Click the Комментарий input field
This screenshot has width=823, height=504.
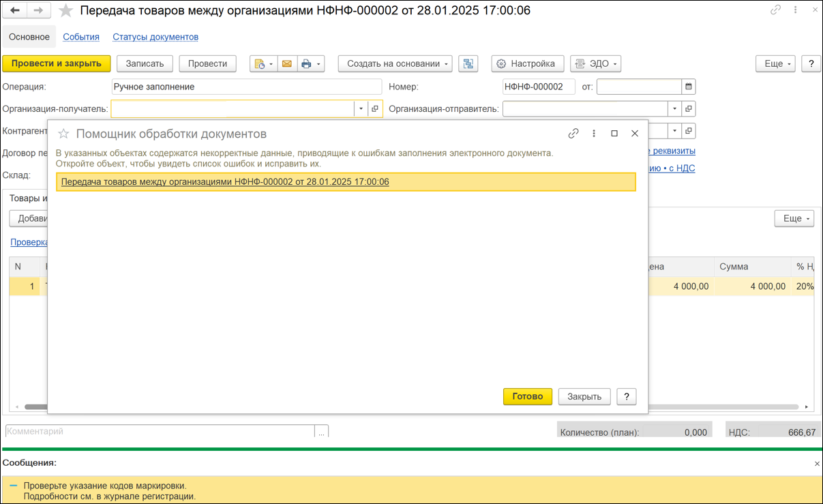click(x=160, y=432)
